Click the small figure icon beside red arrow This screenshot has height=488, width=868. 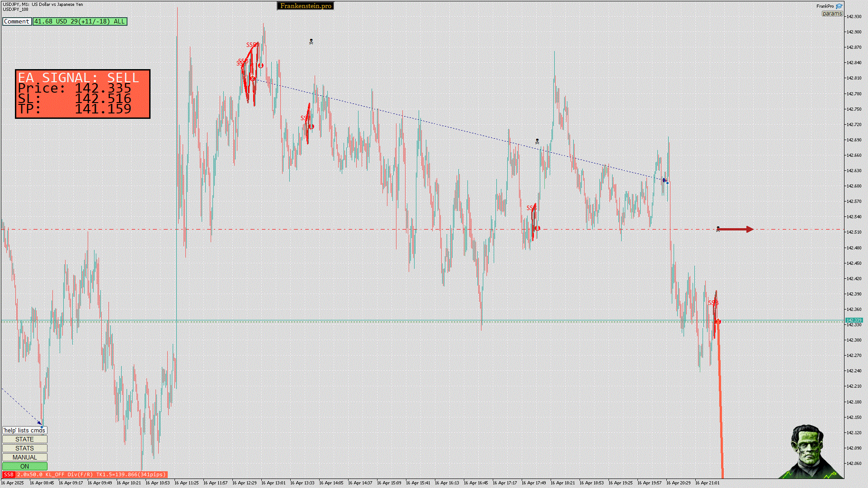[x=718, y=229]
